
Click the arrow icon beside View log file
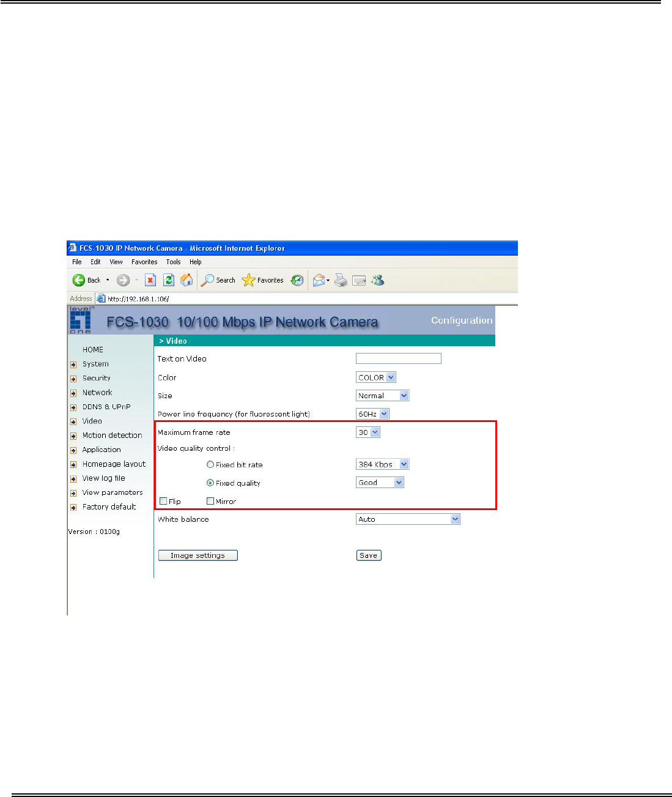[73, 479]
